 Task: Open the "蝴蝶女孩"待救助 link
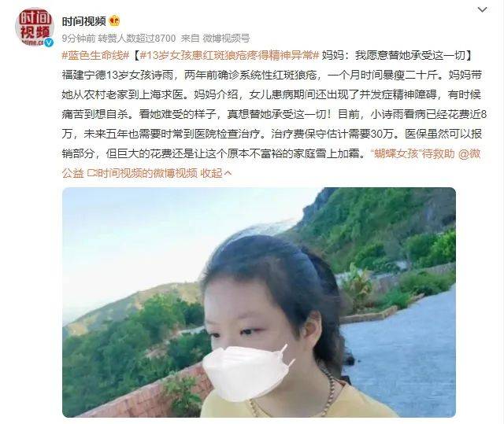(413, 153)
